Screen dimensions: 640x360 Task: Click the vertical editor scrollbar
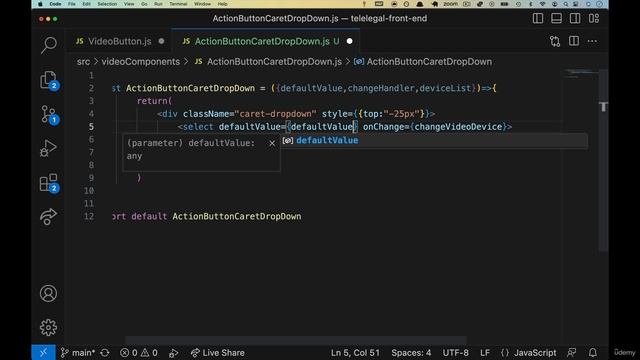click(603, 159)
